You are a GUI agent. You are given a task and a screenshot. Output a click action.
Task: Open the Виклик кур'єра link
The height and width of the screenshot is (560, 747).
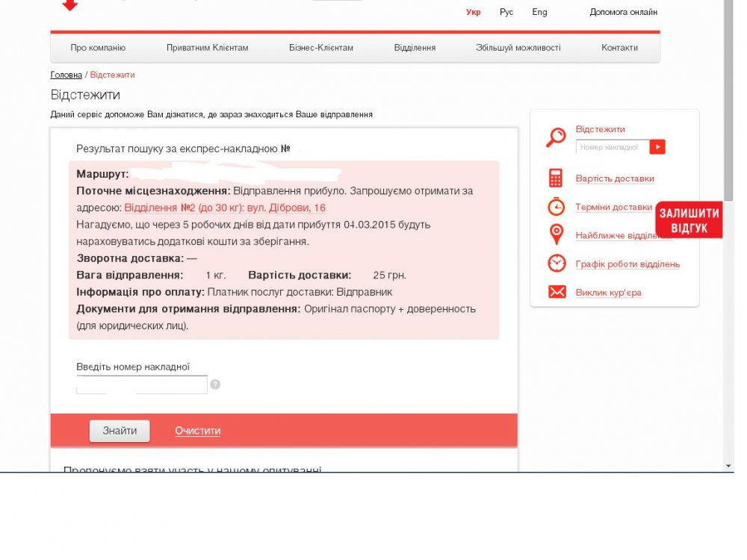pos(608,293)
